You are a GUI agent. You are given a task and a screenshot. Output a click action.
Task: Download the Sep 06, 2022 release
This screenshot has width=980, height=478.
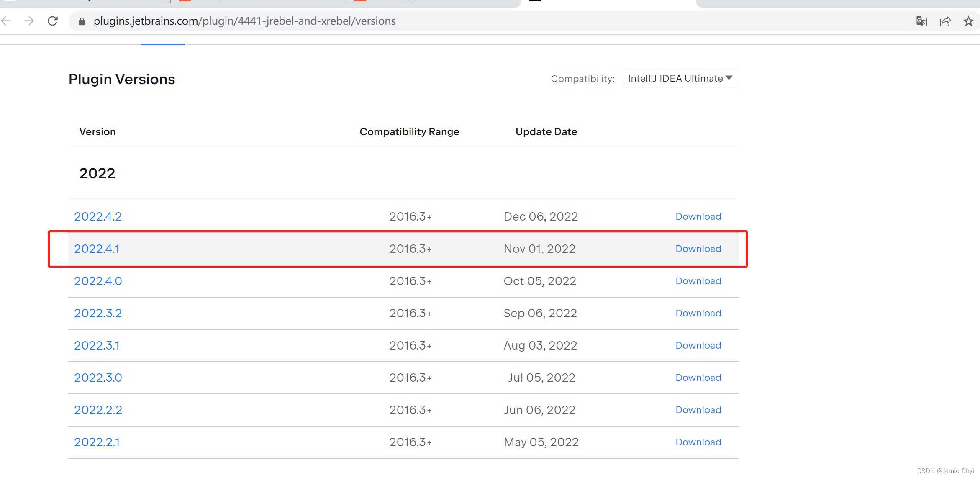tap(698, 313)
